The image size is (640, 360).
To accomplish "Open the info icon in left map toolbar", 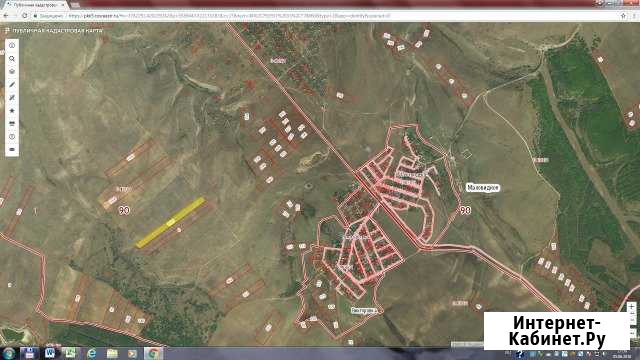I will (12, 46).
